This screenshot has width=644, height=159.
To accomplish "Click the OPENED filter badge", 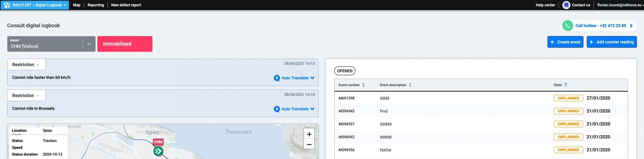I will coord(344,71).
